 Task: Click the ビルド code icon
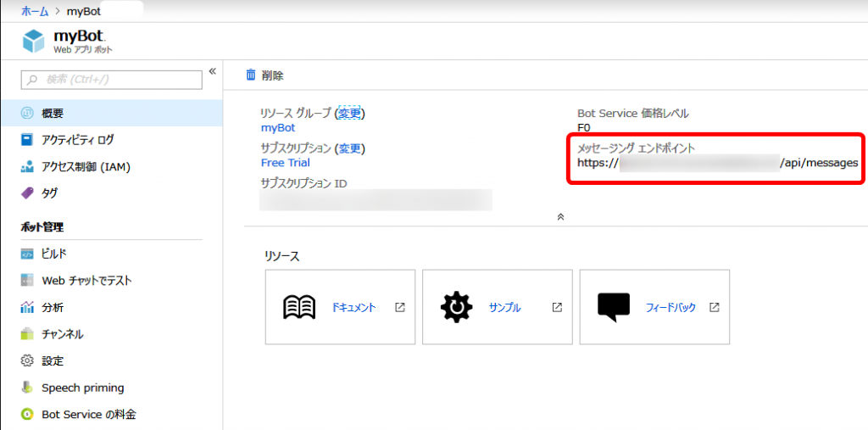27,254
